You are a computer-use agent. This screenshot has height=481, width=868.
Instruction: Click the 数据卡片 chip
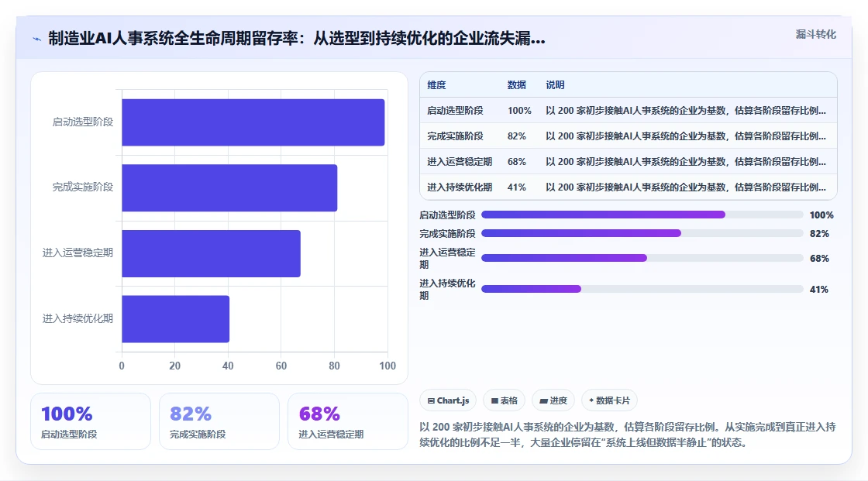coord(609,400)
